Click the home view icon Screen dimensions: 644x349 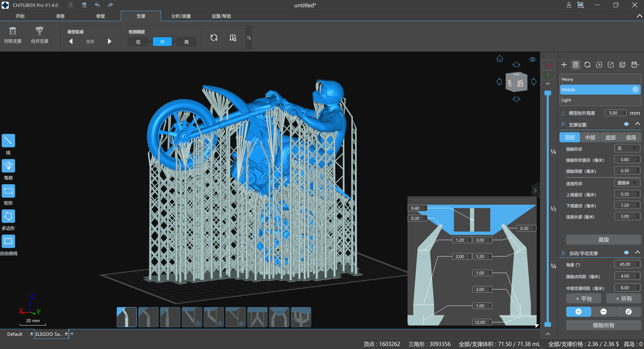tap(500, 59)
